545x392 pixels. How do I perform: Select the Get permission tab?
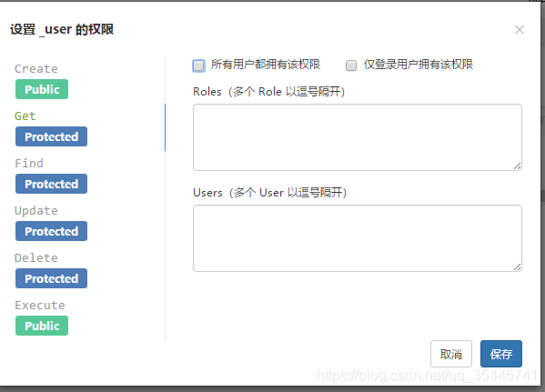tap(25, 116)
